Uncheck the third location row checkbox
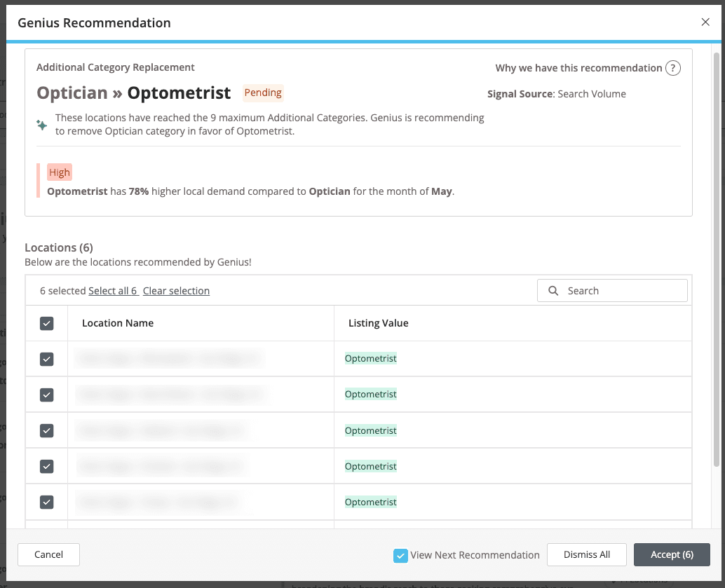The width and height of the screenshot is (725, 588). click(46, 430)
